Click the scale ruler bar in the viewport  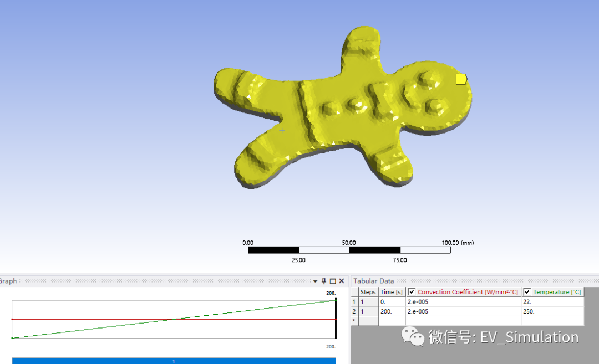[x=349, y=250]
